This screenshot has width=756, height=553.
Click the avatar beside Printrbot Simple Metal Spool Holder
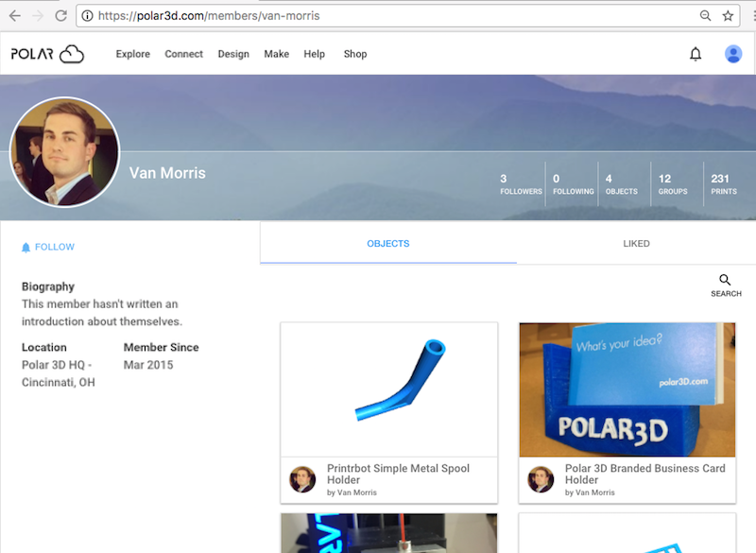(302, 479)
